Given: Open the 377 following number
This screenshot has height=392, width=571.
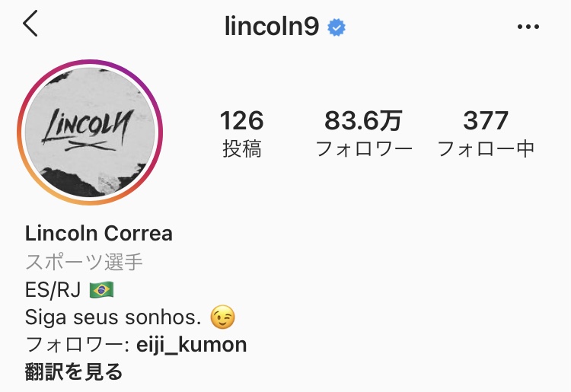Looking at the screenshot, I should coord(486,121).
